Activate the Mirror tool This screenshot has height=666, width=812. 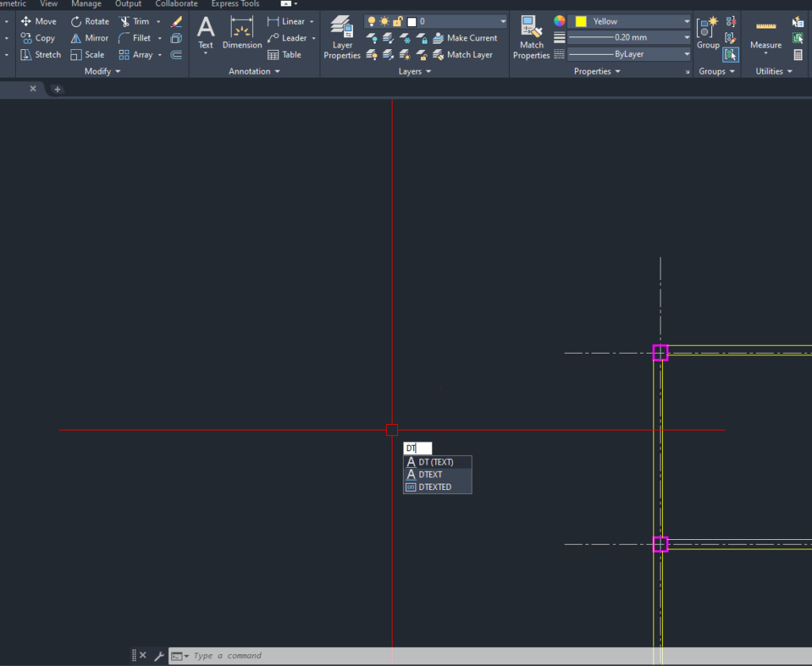coord(89,38)
